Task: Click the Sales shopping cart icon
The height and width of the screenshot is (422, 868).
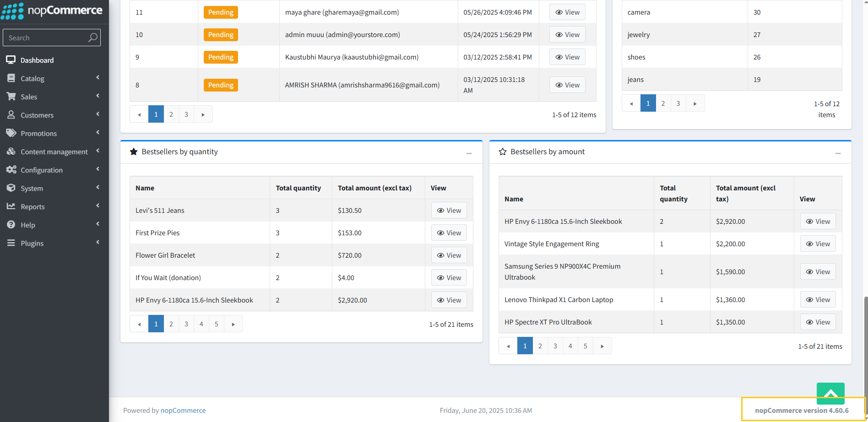Action: 11,97
